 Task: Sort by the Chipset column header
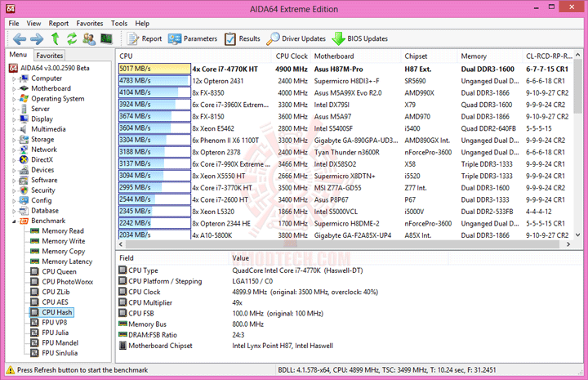point(429,56)
